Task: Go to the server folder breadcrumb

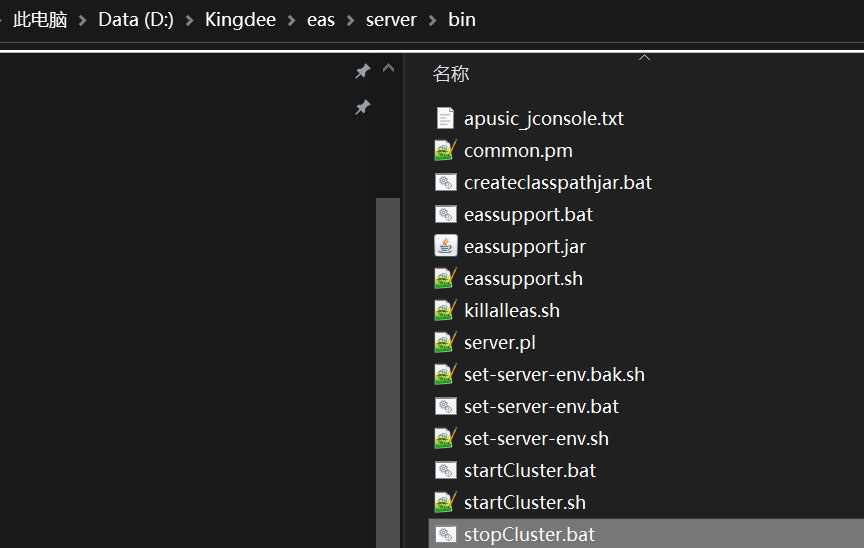Action: [391, 20]
